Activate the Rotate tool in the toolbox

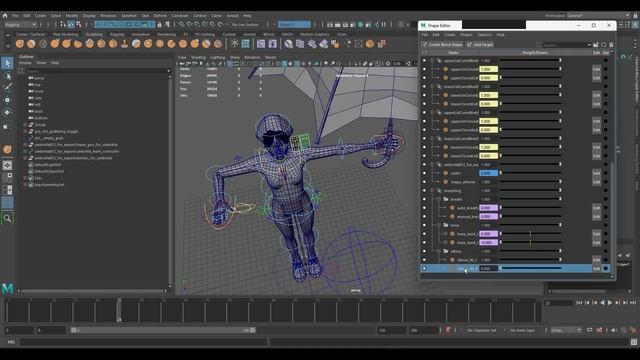(7, 112)
